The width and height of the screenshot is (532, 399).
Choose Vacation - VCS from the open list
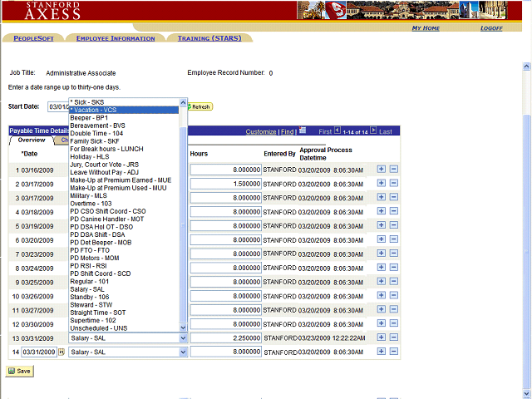[123, 110]
